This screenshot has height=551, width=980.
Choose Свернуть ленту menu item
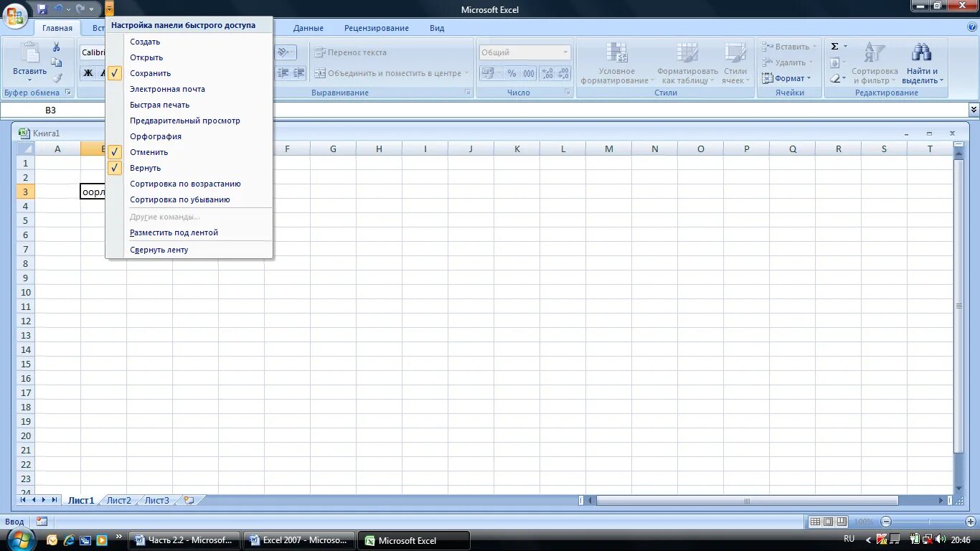189,250
